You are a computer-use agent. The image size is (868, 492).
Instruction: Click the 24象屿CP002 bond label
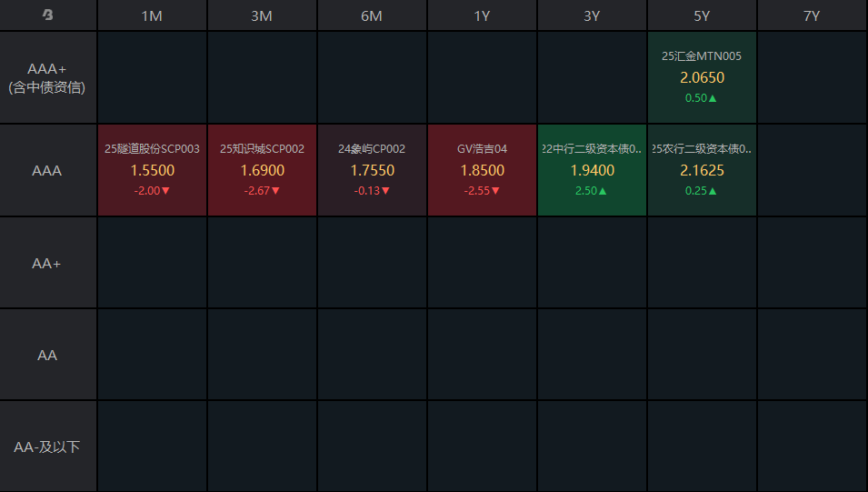[372, 148]
